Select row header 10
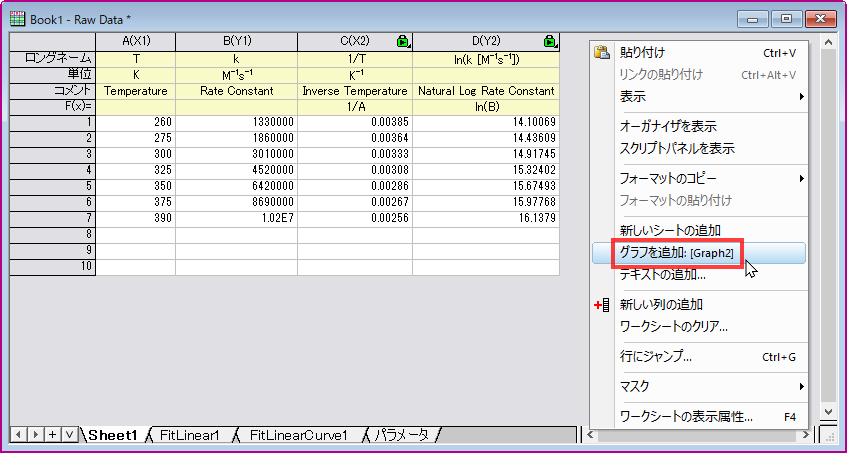This screenshot has height=453, width=847. pos(53,267)
